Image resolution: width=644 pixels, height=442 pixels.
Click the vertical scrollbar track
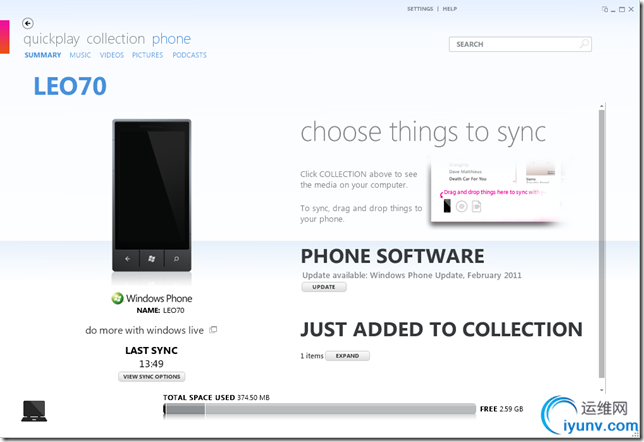coord(602,244)
